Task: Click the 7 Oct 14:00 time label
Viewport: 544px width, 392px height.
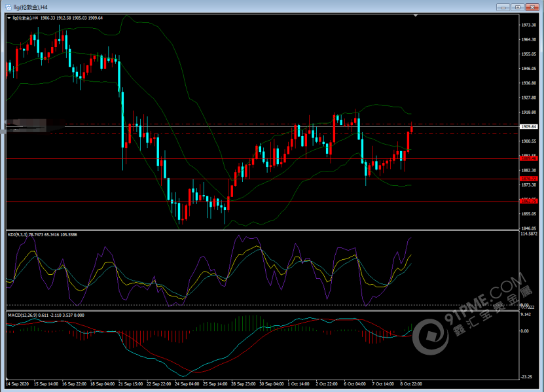Action: 383,384
